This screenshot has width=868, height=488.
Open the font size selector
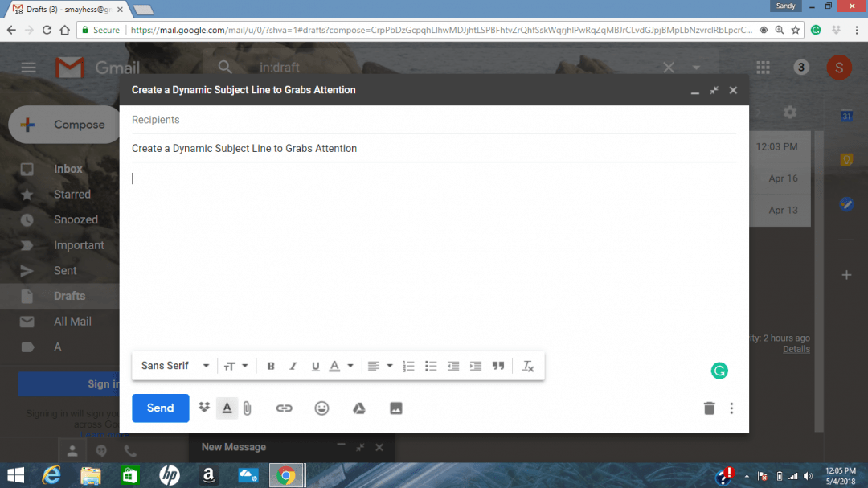click(236, 366)
